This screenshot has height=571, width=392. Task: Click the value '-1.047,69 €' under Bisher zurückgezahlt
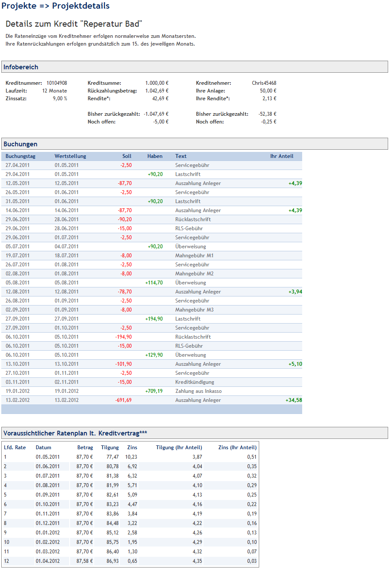coord(156,114)
